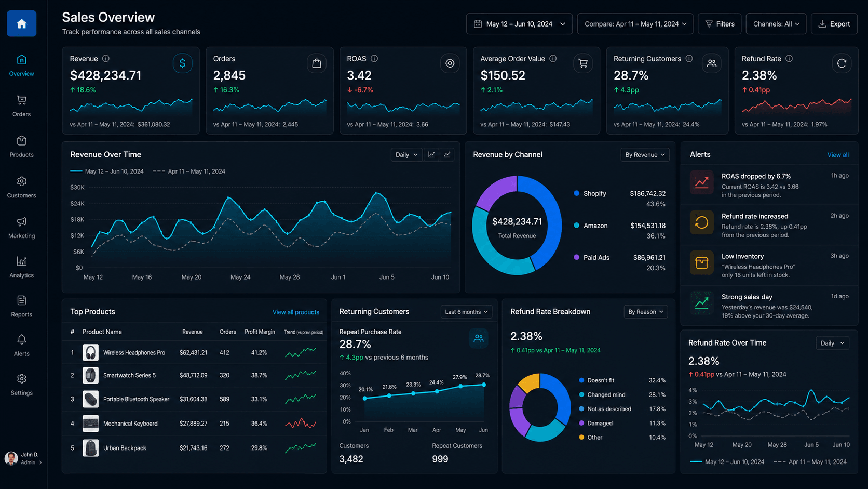The width and height of the screenshot is (868, 489).
Task: Click the Revenue column header in Top Products
Action: click(192, 332)
